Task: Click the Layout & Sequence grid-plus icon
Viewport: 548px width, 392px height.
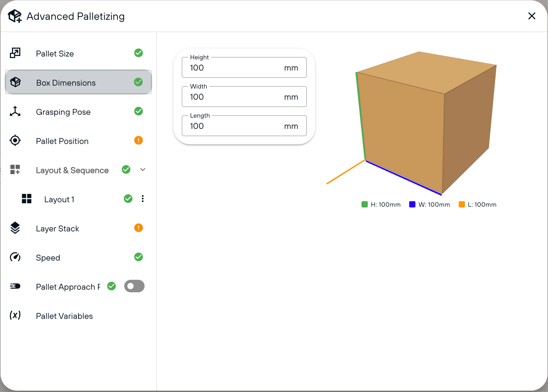Action: tap(15, 170)
